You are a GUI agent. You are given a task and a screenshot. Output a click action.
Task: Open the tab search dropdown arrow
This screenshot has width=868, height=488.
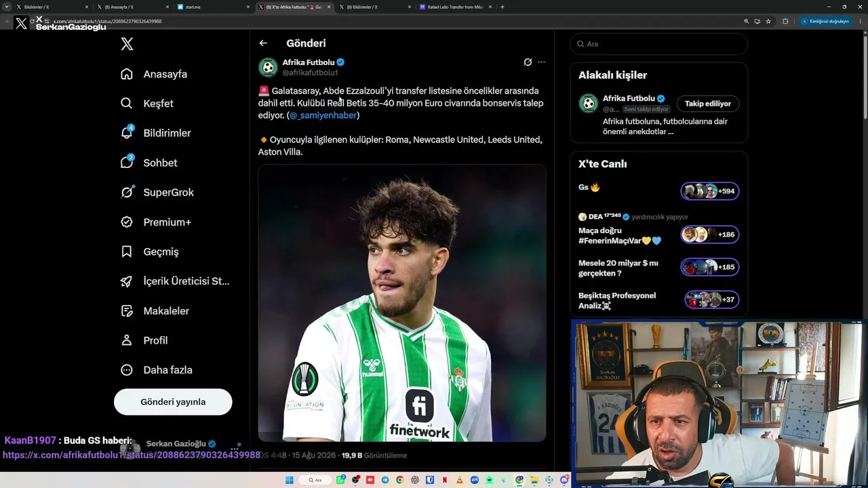6,7
